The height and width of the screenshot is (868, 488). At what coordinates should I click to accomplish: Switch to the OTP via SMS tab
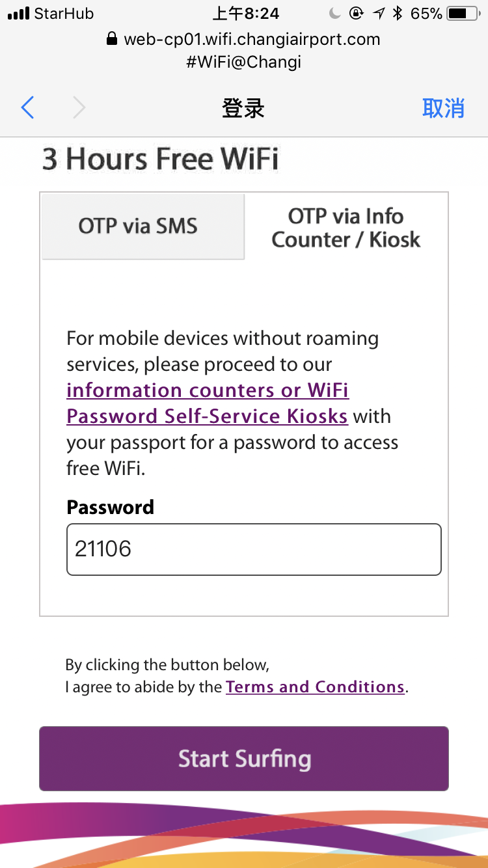pos(142,226)
